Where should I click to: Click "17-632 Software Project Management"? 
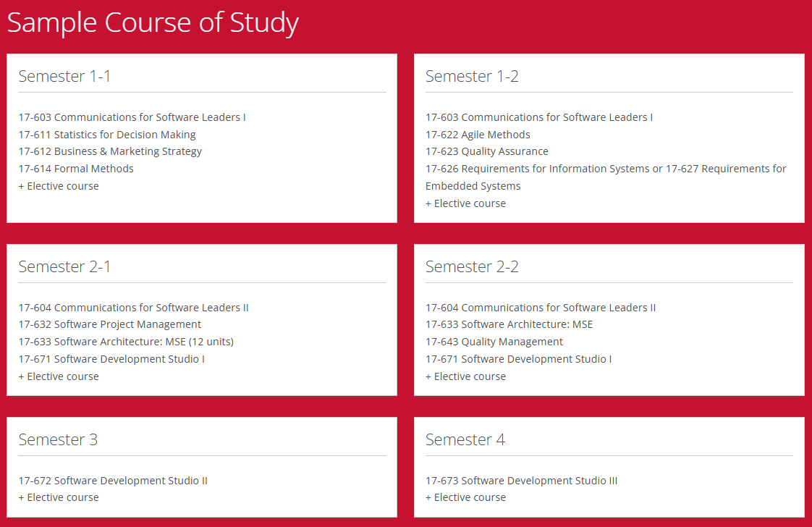click(x=110, y=324)
